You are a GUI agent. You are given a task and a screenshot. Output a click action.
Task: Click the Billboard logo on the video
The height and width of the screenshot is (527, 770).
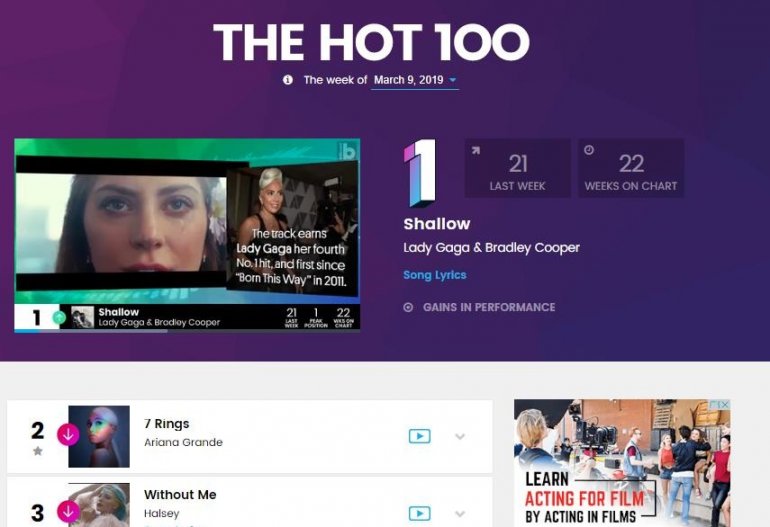point(348,152)
